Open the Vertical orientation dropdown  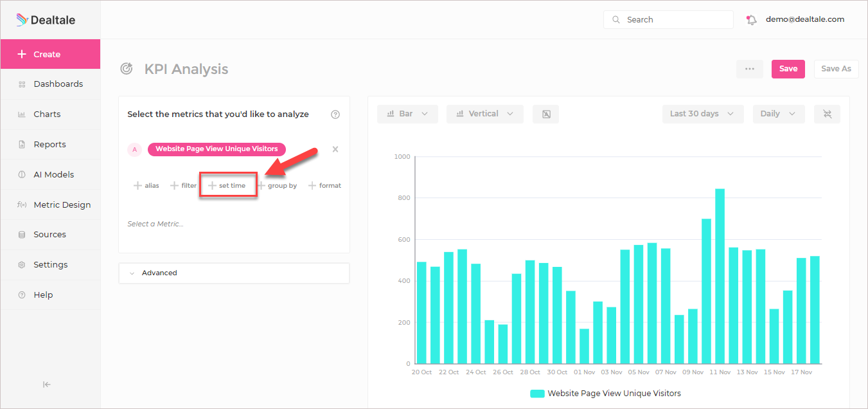485,114
